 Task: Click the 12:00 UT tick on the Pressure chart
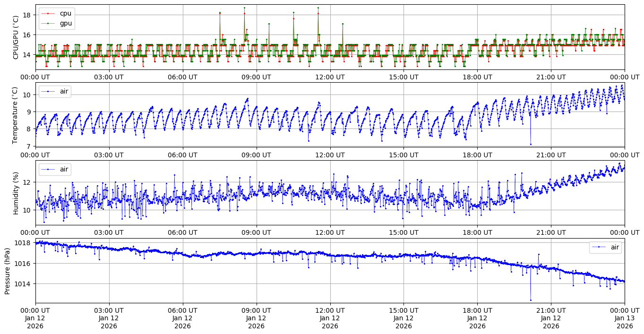[x=330, y=310]
